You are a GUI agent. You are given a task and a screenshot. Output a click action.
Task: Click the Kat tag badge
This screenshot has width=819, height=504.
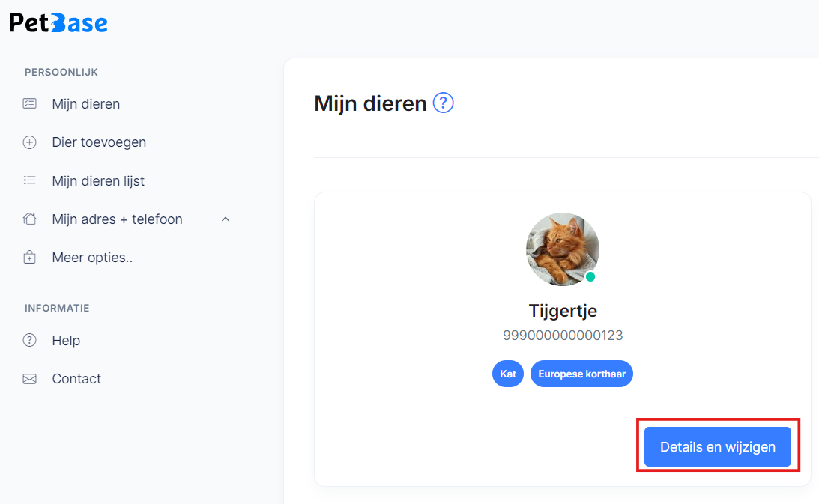click(x=508, y=374)
